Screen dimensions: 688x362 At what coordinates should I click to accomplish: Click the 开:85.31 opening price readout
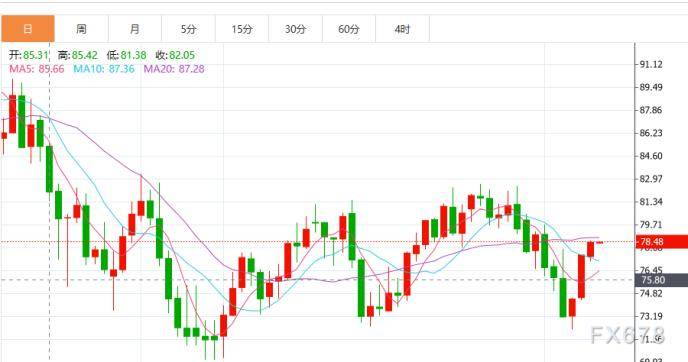point(29,55)
